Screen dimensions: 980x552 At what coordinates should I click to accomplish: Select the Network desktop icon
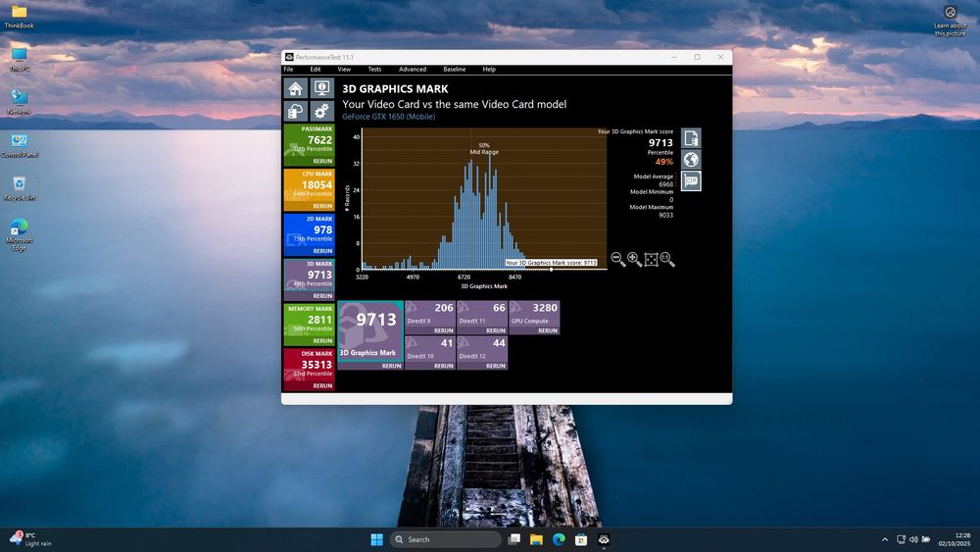pos(20,103)
